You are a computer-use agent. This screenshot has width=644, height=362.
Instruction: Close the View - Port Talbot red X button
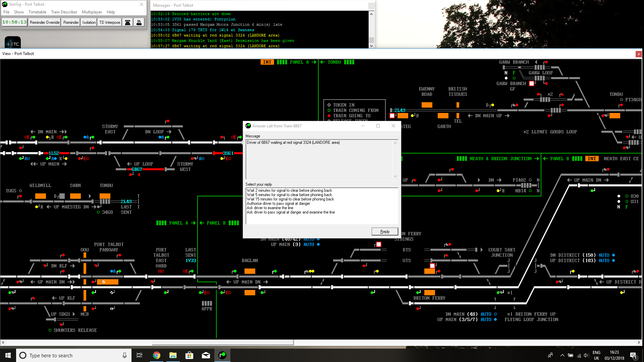pyautogui.click(x=639, y=54)
